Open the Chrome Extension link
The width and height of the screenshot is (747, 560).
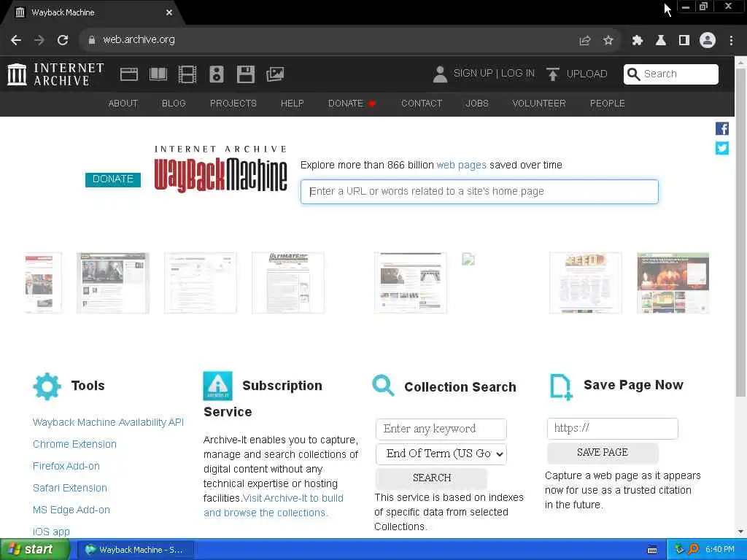tap(74, 444)
